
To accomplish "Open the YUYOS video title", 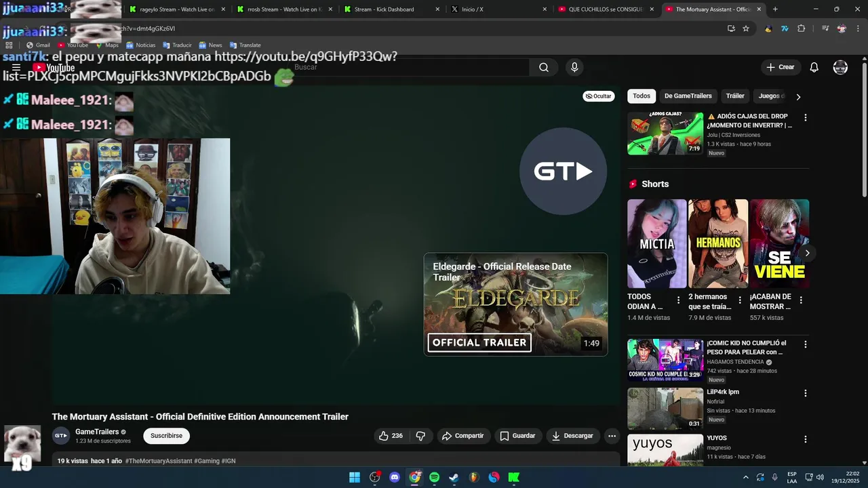I will click(717, 439).
